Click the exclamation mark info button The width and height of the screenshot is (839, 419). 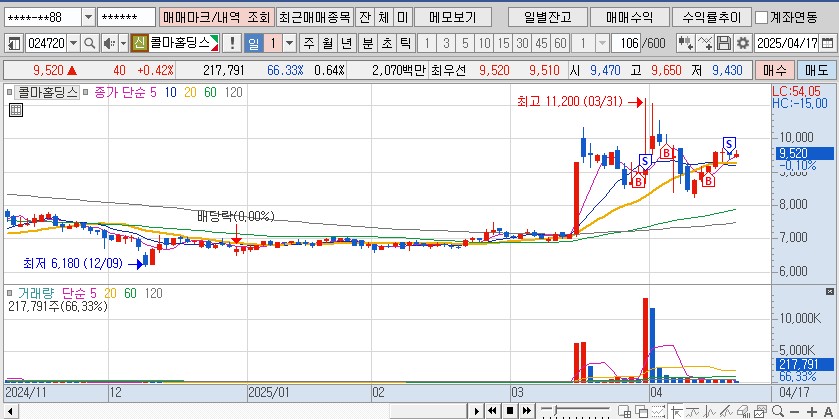click(232, 43)
